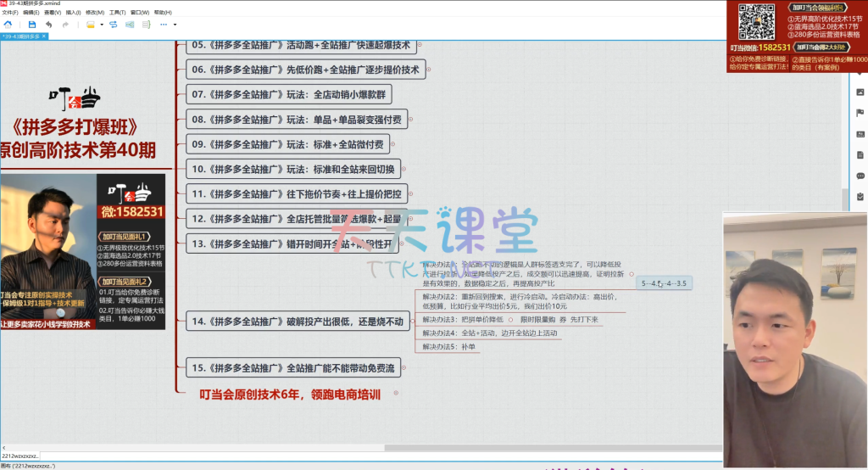Viewport: 868px width, 470px height.
Task: Save the mind map with the floppy-disk icon
Action: coord(32,25)
